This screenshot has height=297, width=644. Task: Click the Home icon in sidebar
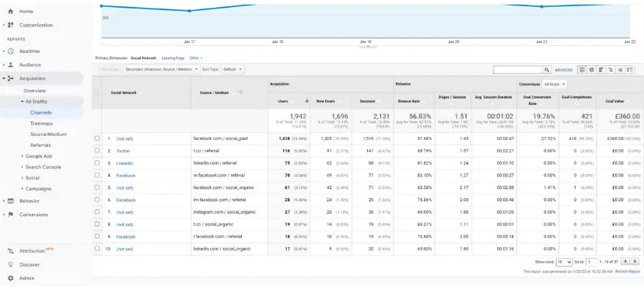pyautogui.click(x=11, y=12)
